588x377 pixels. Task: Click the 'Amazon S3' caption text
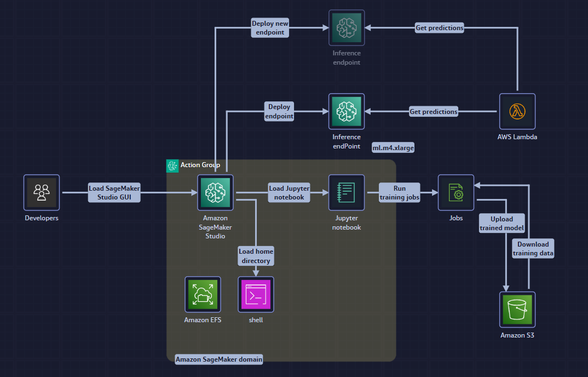point(517,335)
